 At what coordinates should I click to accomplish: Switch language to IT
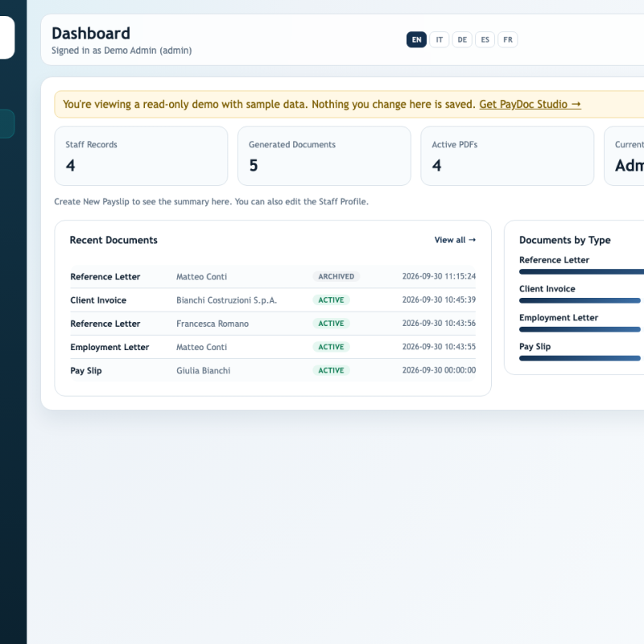click(440, 39)
